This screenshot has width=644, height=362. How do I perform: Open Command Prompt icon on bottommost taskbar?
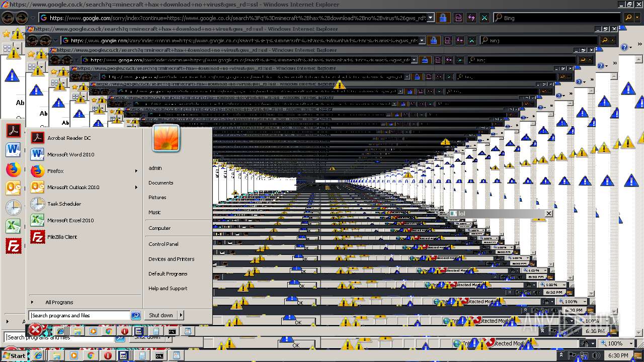[159, 355]
